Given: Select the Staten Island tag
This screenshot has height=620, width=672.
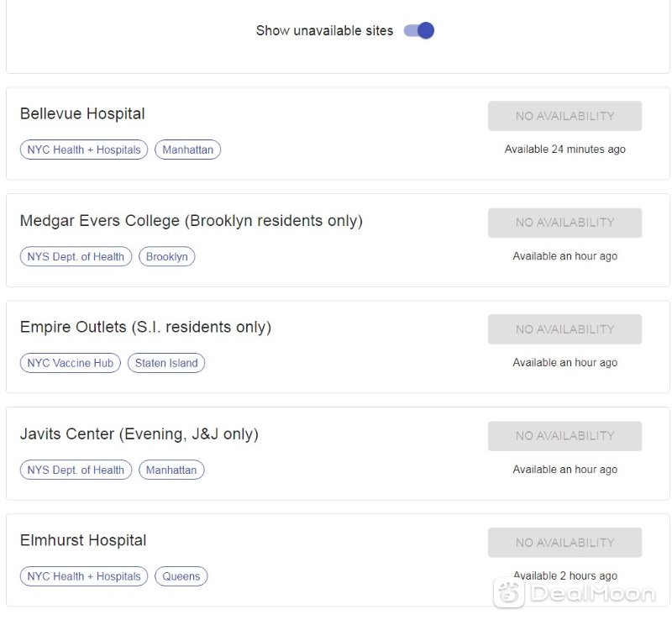Looking at the screenshot, I should point(166,363).
